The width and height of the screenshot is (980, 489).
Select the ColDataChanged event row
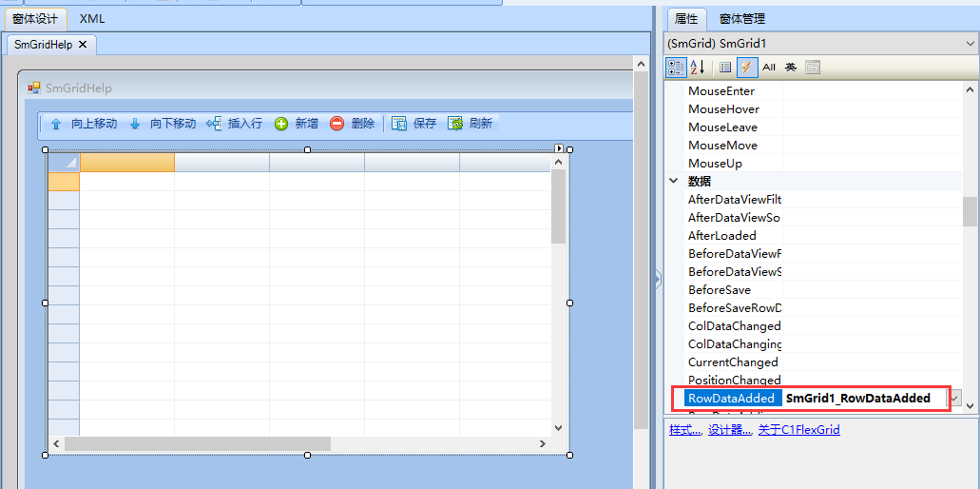[x=822, y=326]
